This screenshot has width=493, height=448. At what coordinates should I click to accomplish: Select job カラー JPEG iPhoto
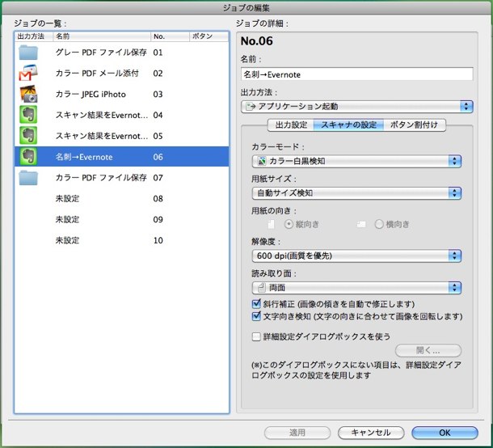(x=122, y=94)
